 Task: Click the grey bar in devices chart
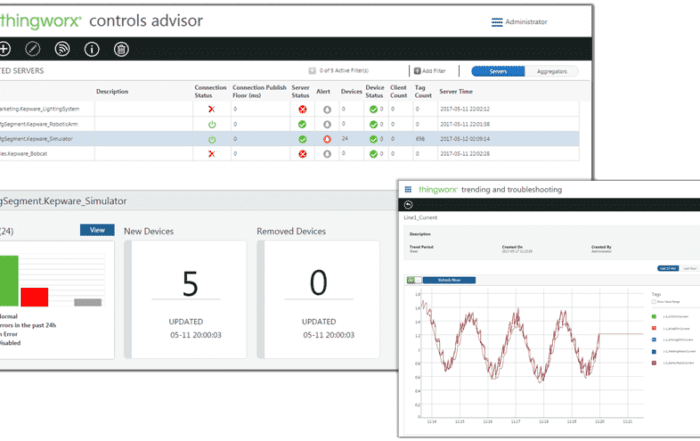[x=88, y=302]
